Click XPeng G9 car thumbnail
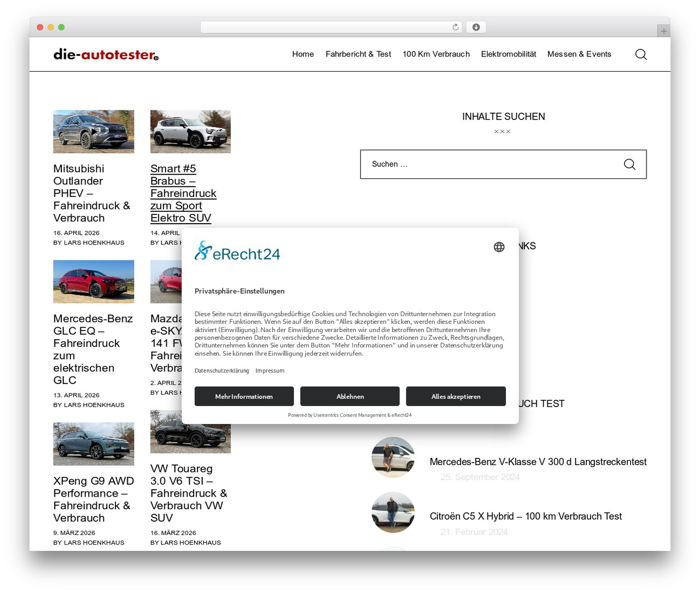 [94, 444]
